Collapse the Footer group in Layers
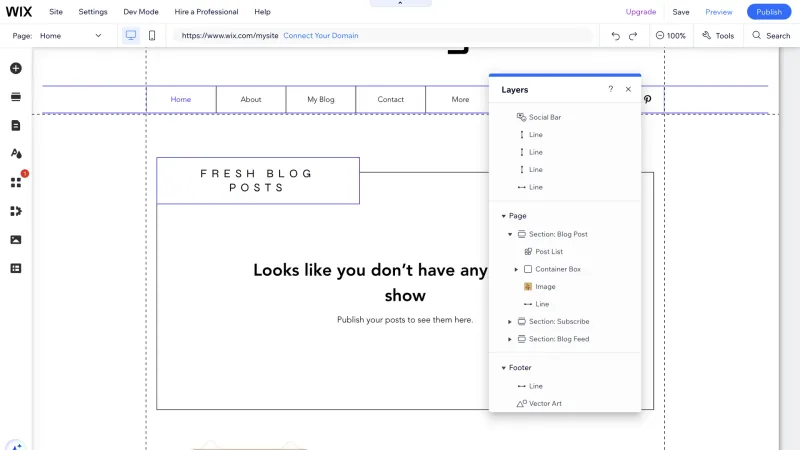The image size is (800, 450). pyautogui.click(x=504, y=367)
